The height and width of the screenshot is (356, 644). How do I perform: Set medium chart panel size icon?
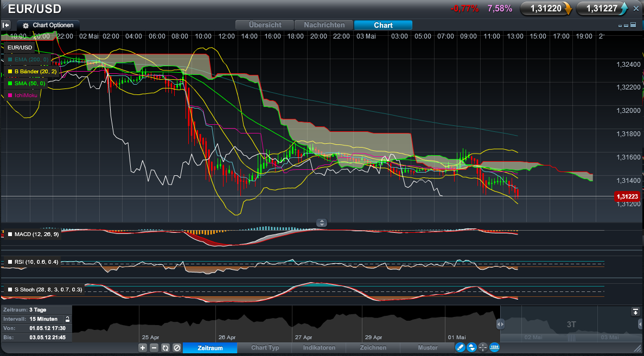(x=627, y=26)
